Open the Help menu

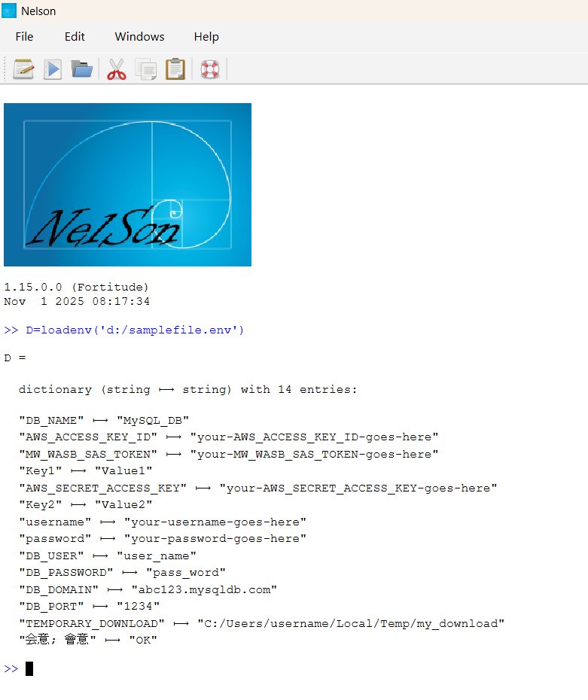coord(206,37)
